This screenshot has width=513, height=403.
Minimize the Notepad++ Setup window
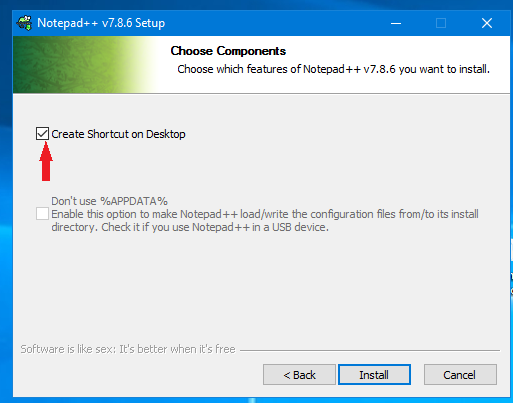pyautogui.click(x=396, y=23)
